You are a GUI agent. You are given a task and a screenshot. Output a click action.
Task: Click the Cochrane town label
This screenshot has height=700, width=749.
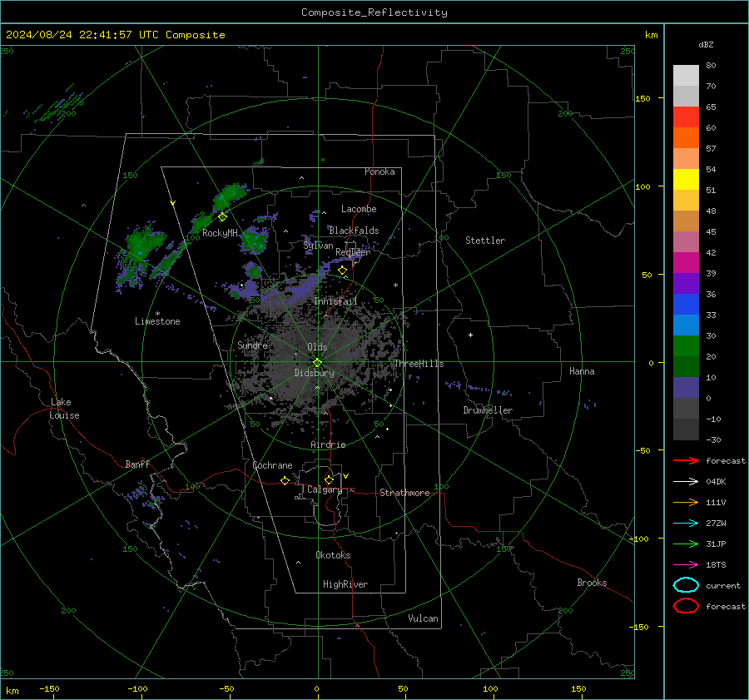point(272,465)
